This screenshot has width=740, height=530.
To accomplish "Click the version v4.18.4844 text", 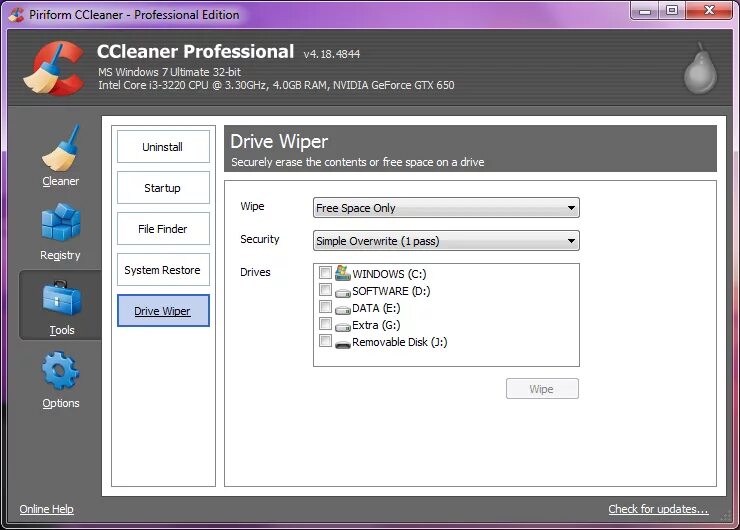I will [x=332, y=54].
